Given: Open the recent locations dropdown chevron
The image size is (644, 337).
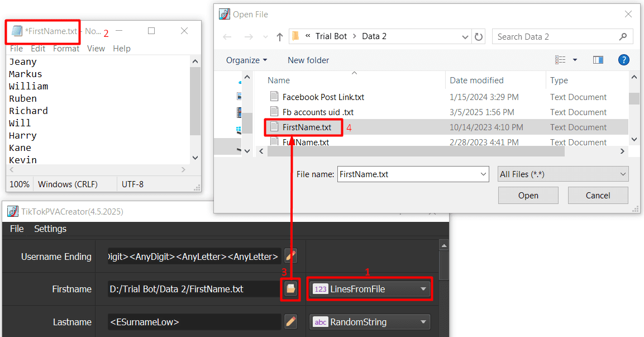Looking at the screenshot, I should [265, 37].
